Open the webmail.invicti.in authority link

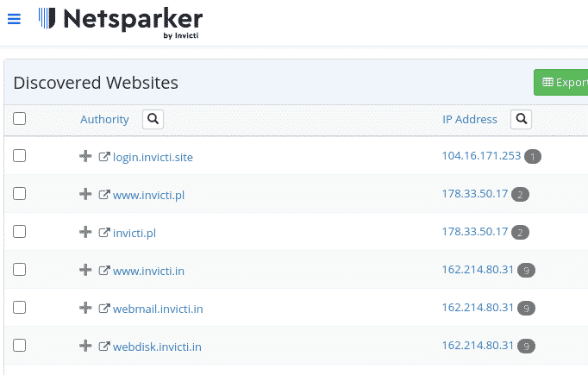pos(158,309)
